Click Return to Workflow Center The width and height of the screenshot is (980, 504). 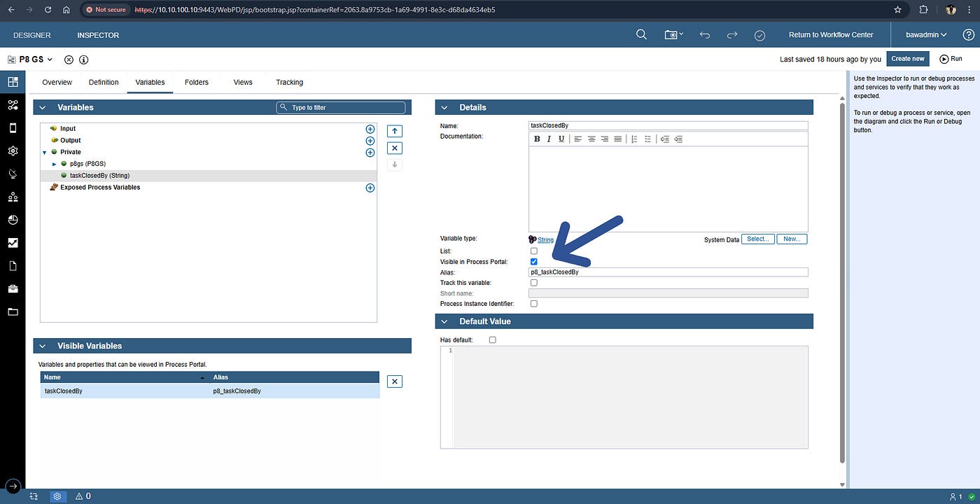click(831, 35)
